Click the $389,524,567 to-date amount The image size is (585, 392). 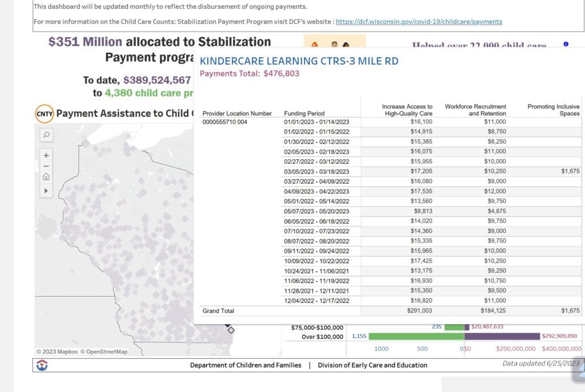click(157, 80)
